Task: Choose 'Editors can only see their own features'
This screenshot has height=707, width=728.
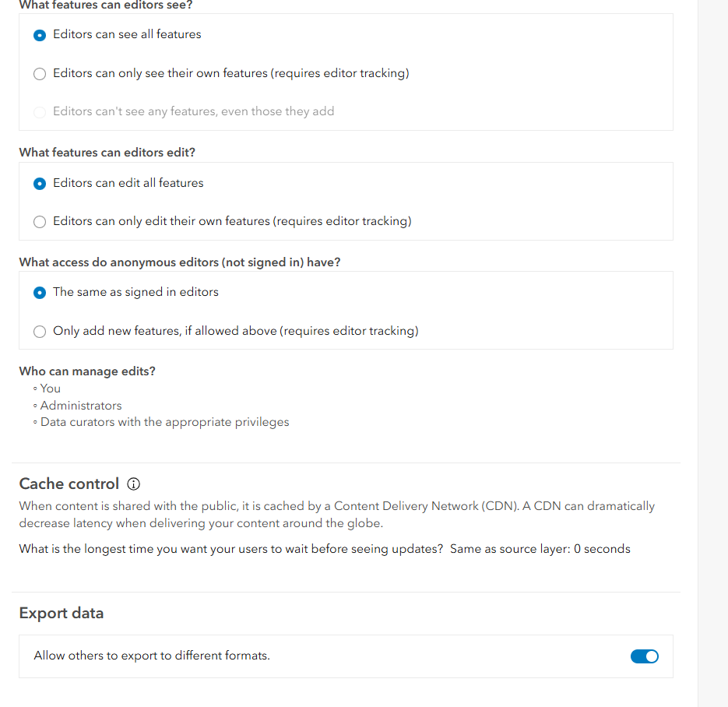Action: pyautogui.click(x=40, y=74)
